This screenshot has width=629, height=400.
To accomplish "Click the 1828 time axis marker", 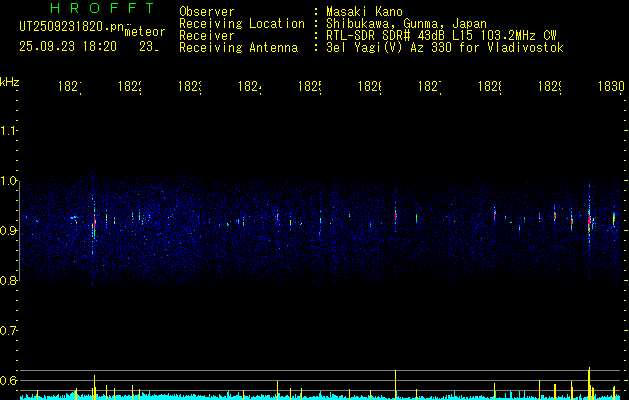I will (x=489, y=87).
